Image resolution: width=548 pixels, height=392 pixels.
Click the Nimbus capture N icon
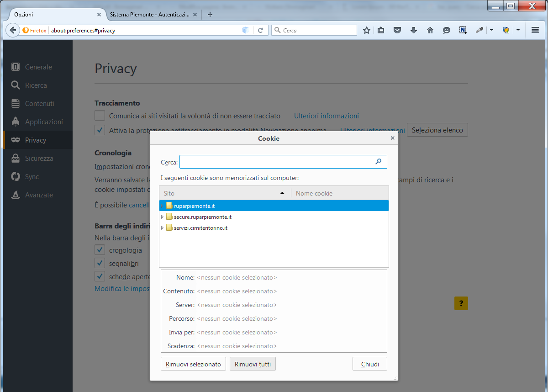click(x=463, y=30)
